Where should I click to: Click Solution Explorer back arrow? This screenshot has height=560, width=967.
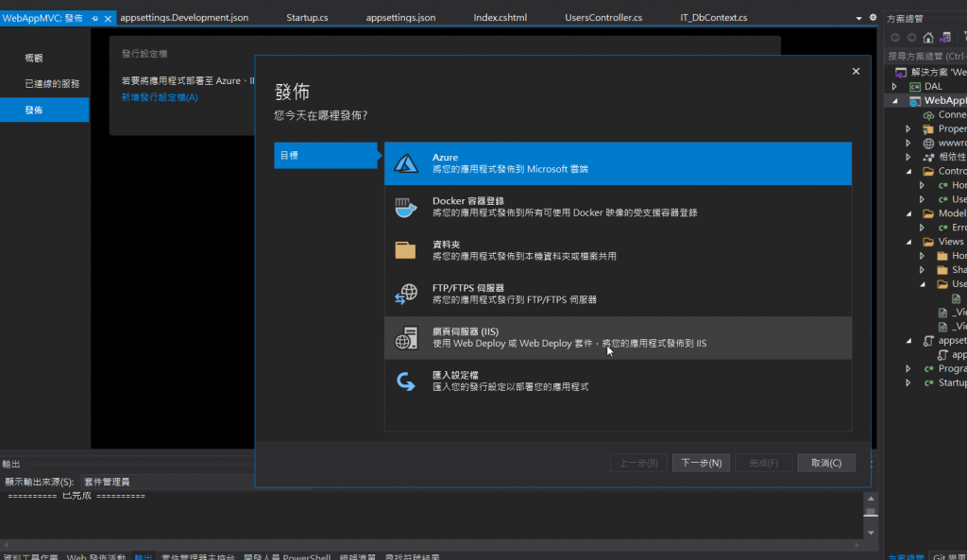(895, 38)
